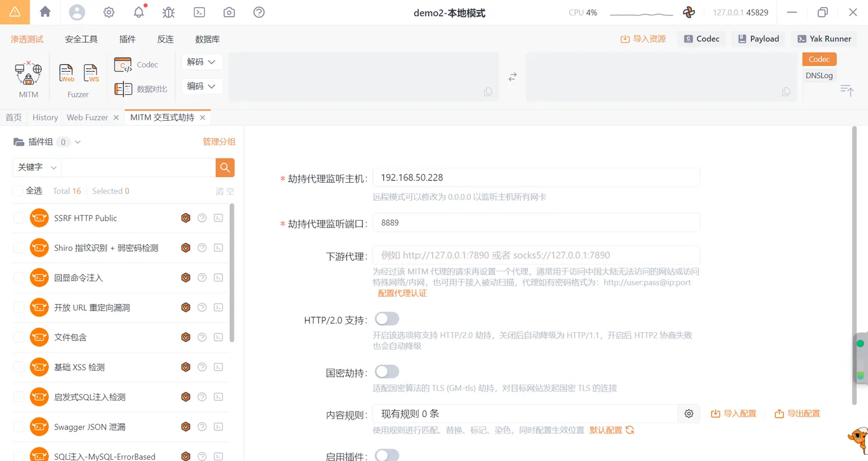
Task: Click 导出配置 button
Action: click(797, 413)
